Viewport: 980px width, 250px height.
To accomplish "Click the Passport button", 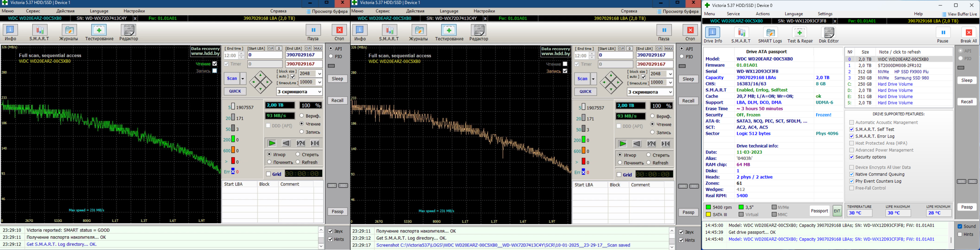I will pos(819,211).
